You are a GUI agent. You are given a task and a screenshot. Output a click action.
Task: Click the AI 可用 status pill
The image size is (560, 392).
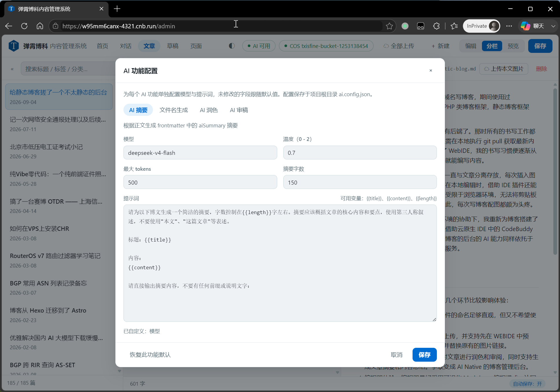click(x=259, y=46)
